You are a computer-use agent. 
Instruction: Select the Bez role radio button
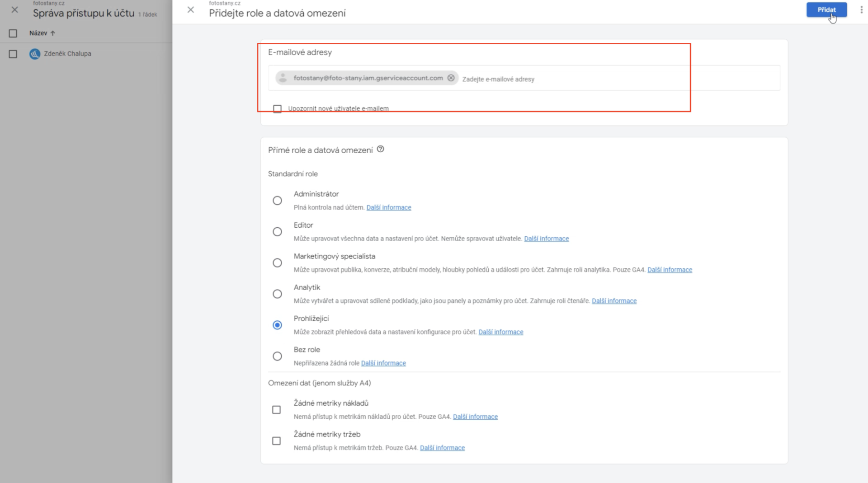(277, 356)
